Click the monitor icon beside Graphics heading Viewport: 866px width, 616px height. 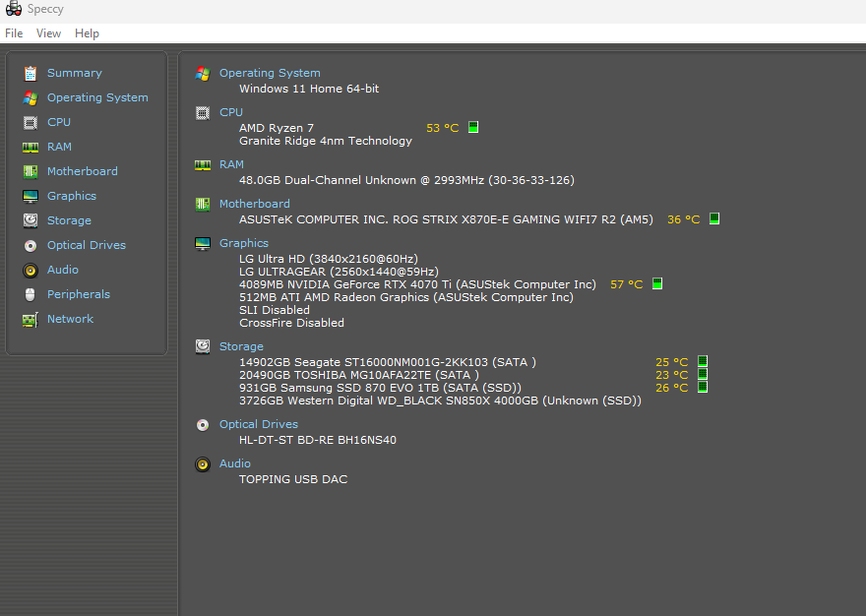point(203,244)
